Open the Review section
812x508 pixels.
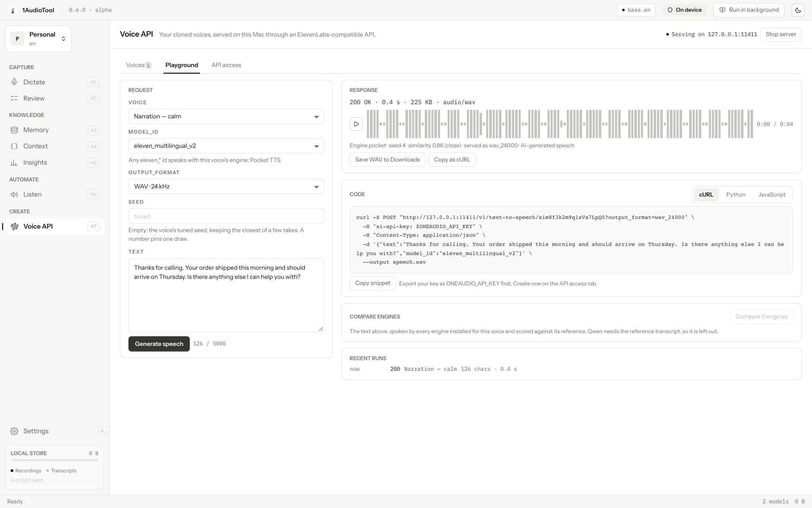54,98
